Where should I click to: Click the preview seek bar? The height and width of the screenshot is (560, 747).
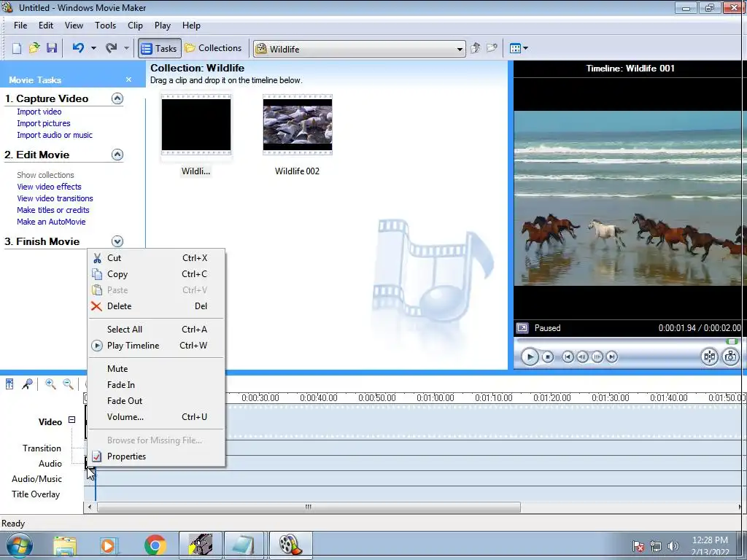[628, 341]
